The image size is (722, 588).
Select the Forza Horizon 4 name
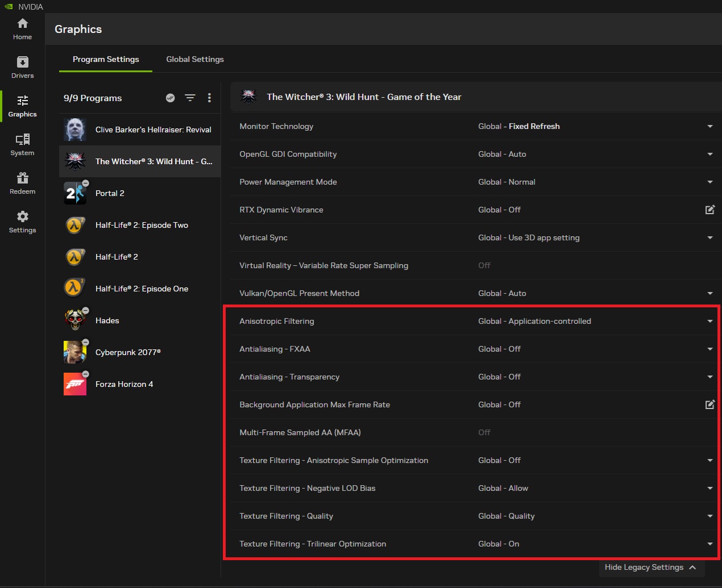pyautogui.click(x=124, y=384)
